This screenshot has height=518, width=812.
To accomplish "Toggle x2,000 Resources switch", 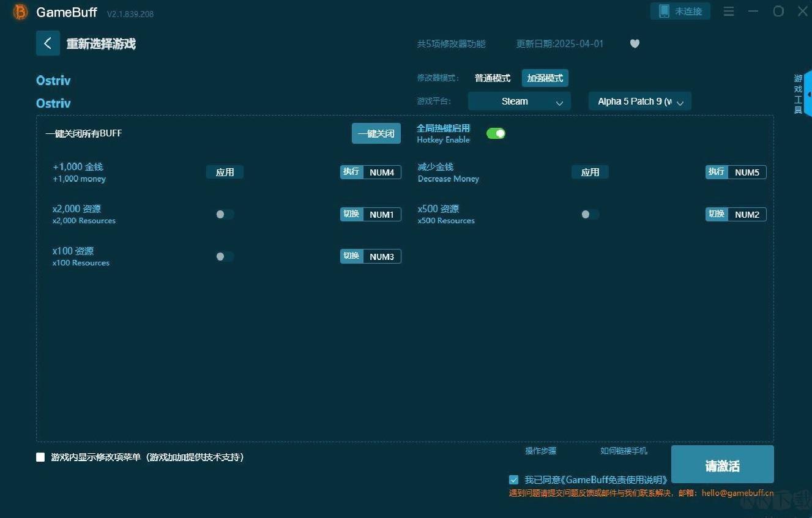I will tap(225, 214).
